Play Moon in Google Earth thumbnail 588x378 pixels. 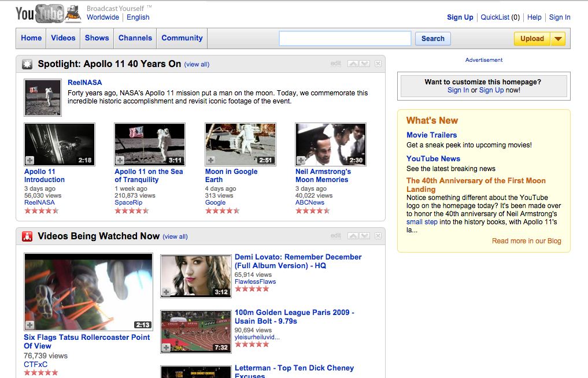coord(241,144)
